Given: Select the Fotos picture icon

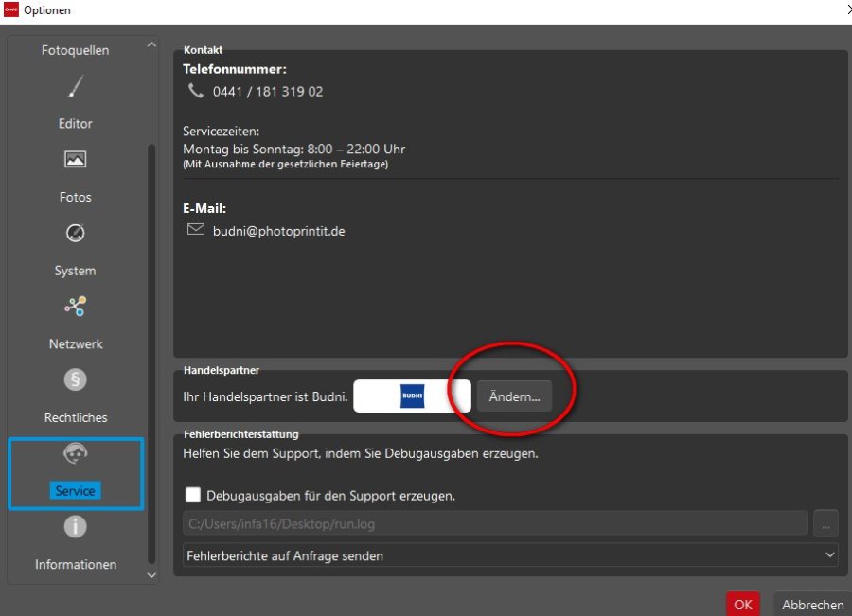Looking at the screenshot, I should tap(76, 160).
